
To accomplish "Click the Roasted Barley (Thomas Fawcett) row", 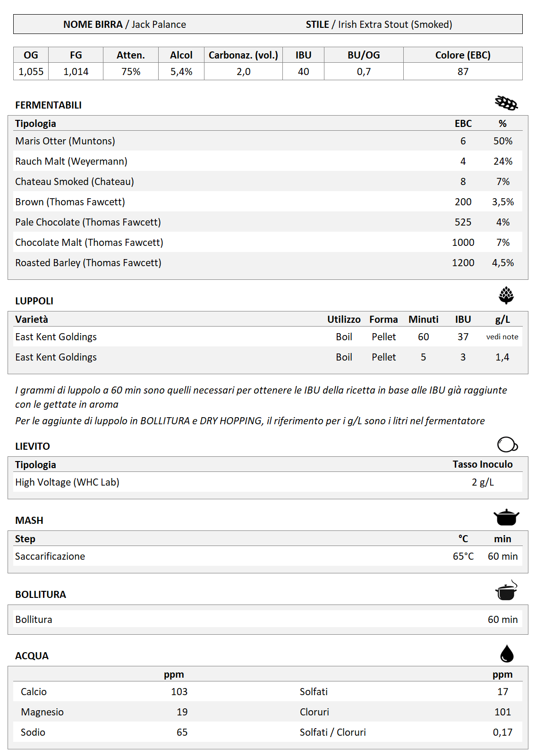I will pos(88,263).
